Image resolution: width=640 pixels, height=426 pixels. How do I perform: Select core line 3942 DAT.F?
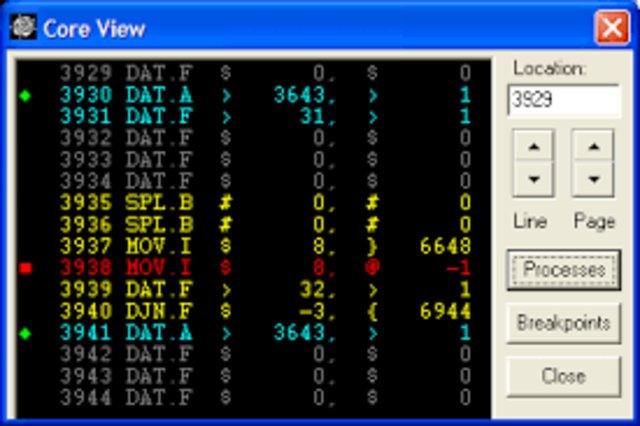point(265,355)
